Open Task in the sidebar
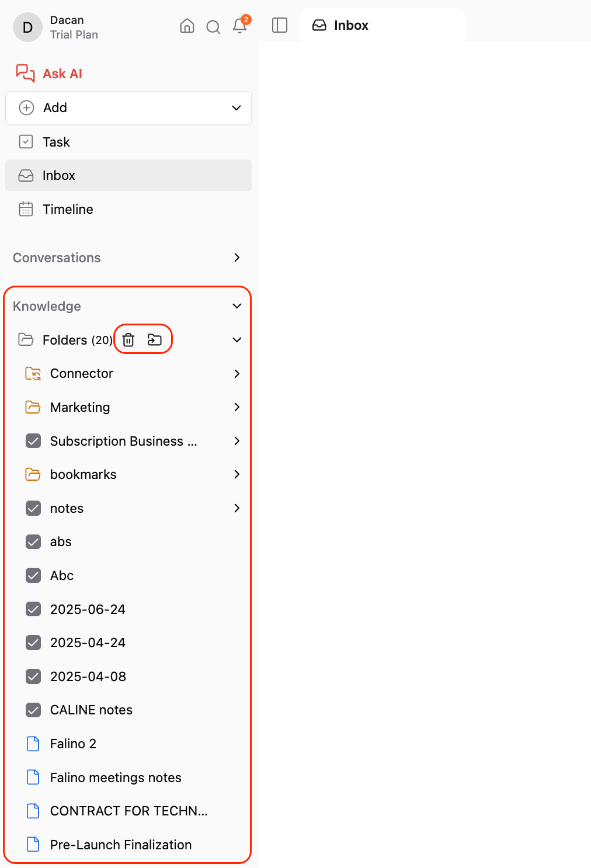This screenshot has width=591, height=868. click(x=128, y=141)
